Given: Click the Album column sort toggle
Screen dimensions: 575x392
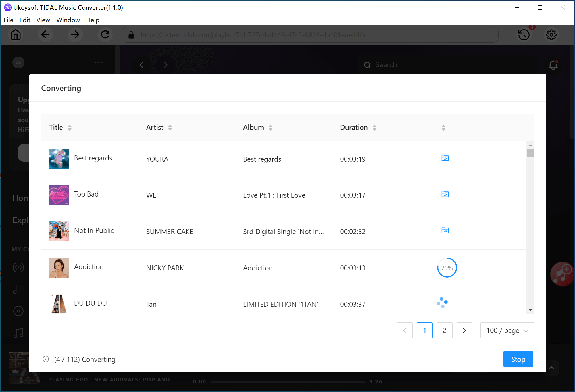Looking at the screenshot, I should pyautogui.click(x=270, y=127).
